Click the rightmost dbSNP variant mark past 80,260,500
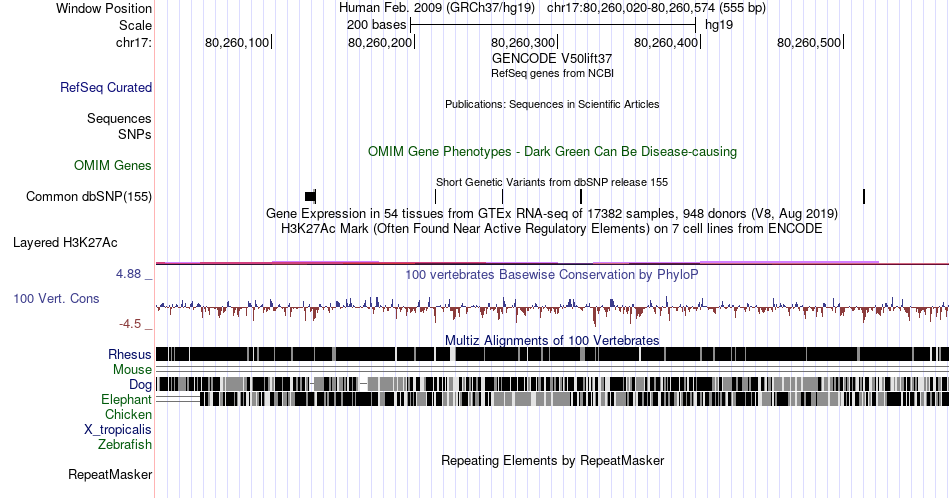 coord(864,196)
